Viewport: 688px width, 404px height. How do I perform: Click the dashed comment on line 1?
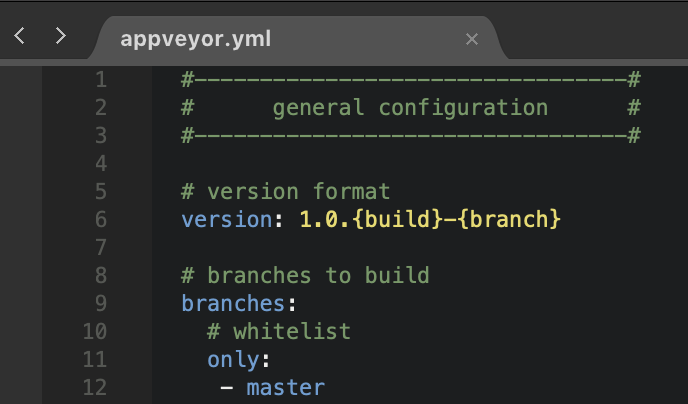(x=411, y=80)
